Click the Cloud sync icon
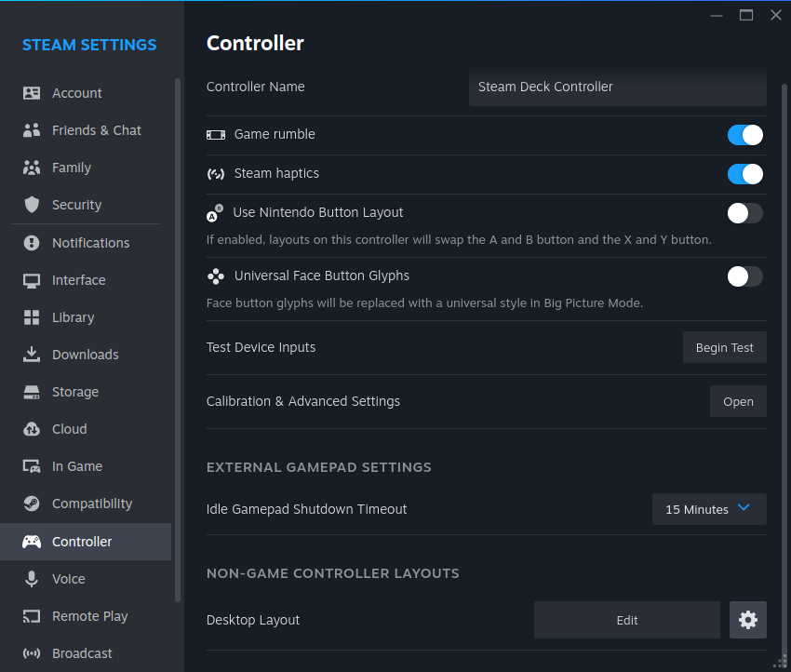 [32, 429]
